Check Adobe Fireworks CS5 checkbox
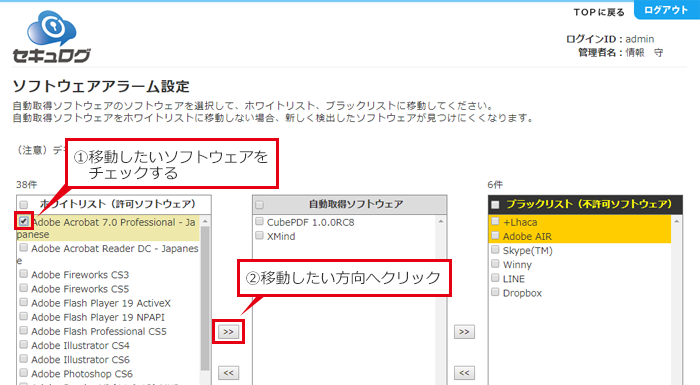The image size is (700, 385). pyautogui.click(x=24, y=288)
